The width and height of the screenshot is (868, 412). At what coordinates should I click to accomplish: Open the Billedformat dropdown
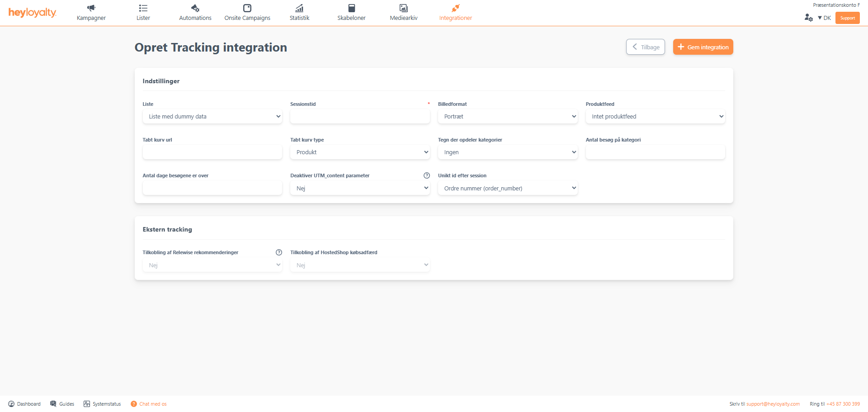click(x=507, y=116)
